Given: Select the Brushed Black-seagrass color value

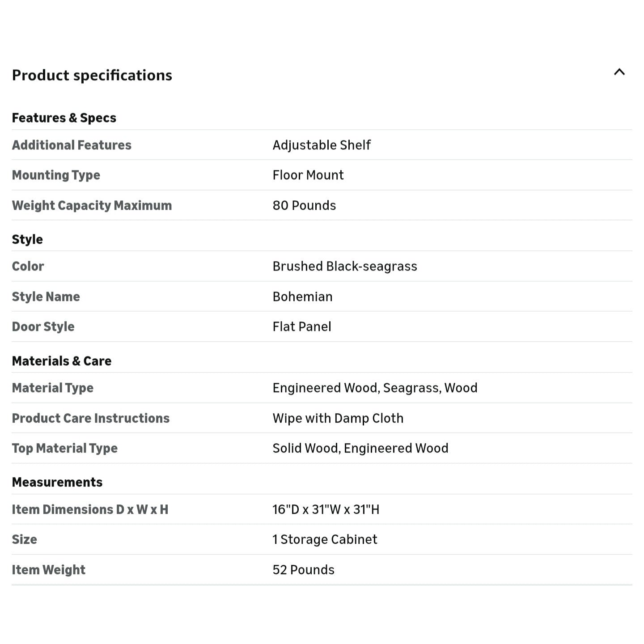Looking at the screenshot, I should [345, 266].
